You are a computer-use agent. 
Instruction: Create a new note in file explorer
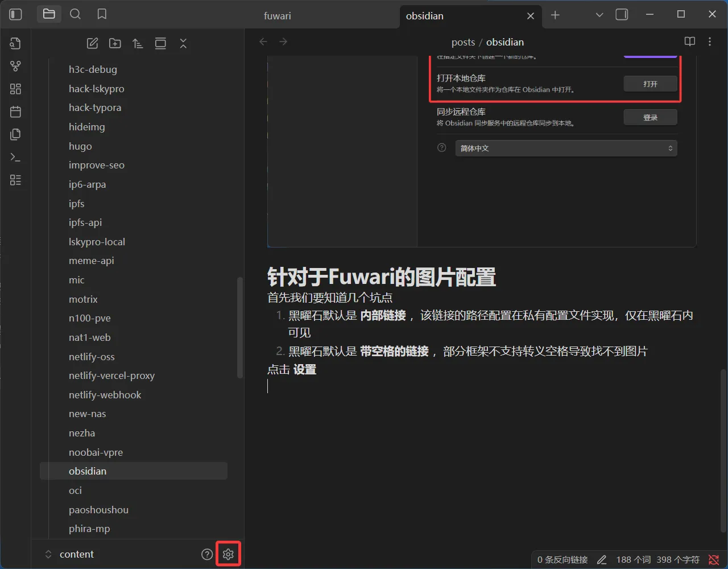point(92,43)
